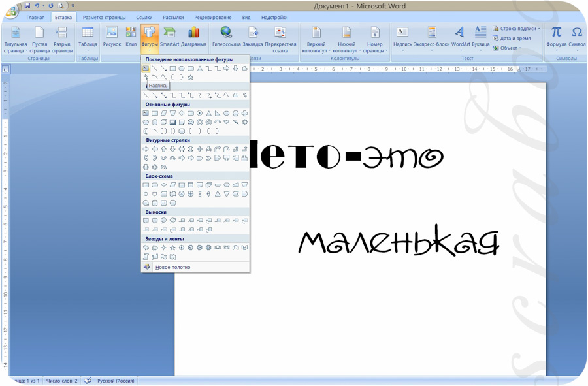Click the ruler tab-stop selector box
This screenshot has height=386, width=588.
(x=6, y=69)
